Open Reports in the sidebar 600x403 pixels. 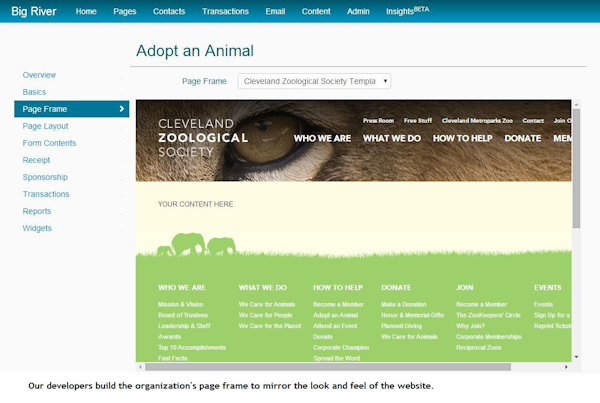[x=37, y=211]
